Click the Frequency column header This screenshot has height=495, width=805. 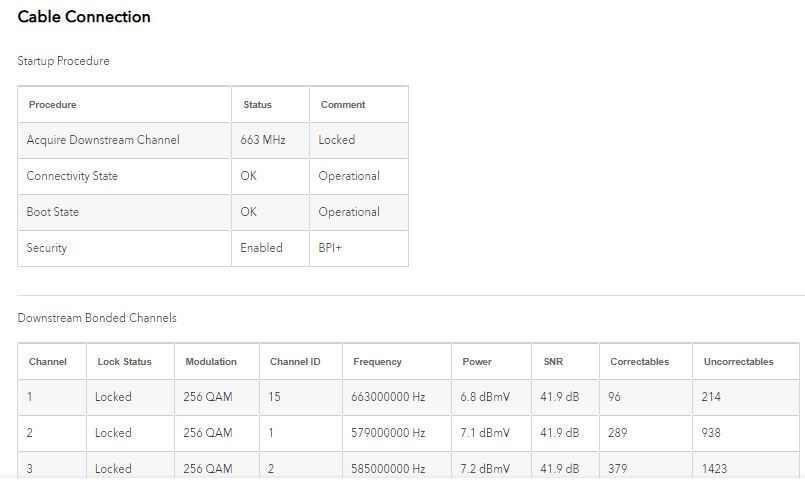377,362
